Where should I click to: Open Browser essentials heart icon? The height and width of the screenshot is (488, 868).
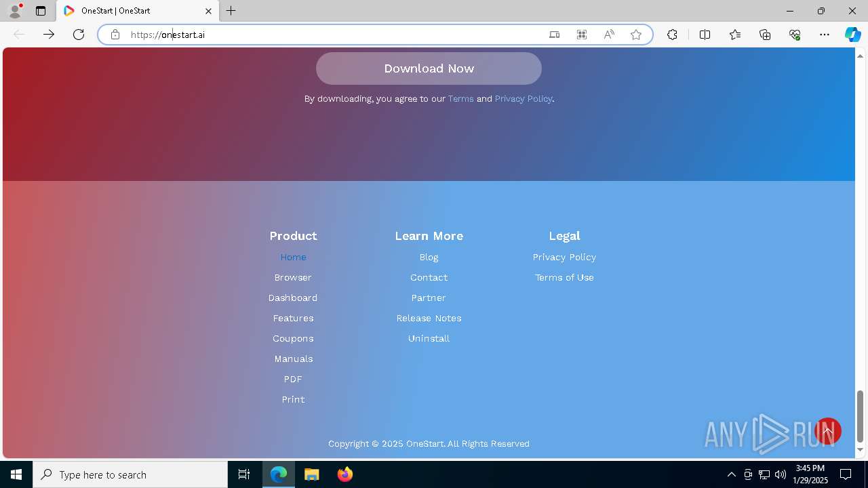(795, 35)
